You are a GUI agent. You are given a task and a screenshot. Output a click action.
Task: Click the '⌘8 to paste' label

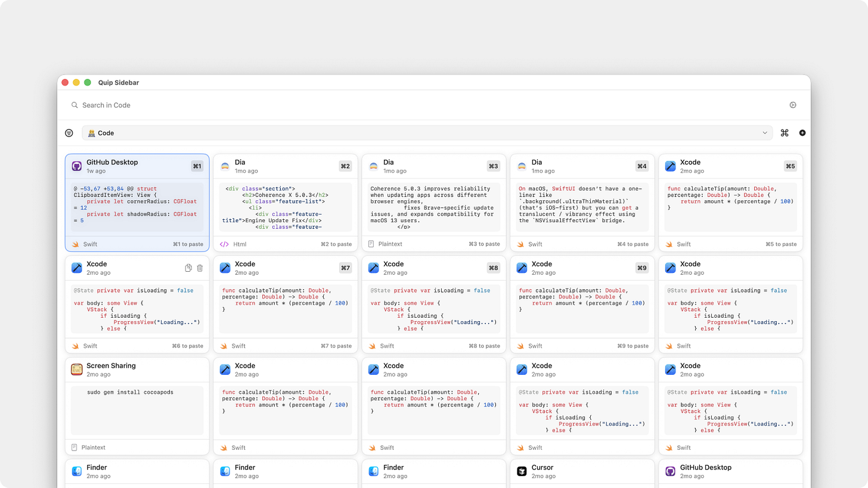[484, 346]
